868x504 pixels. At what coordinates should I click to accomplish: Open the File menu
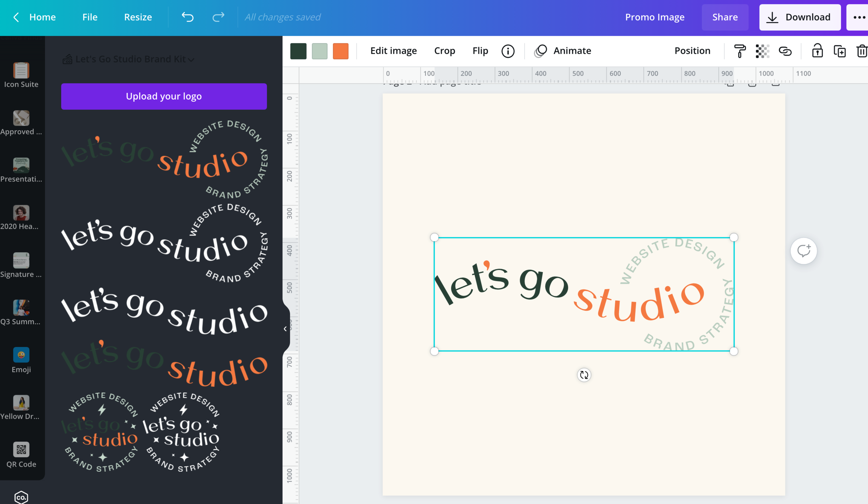90,17
